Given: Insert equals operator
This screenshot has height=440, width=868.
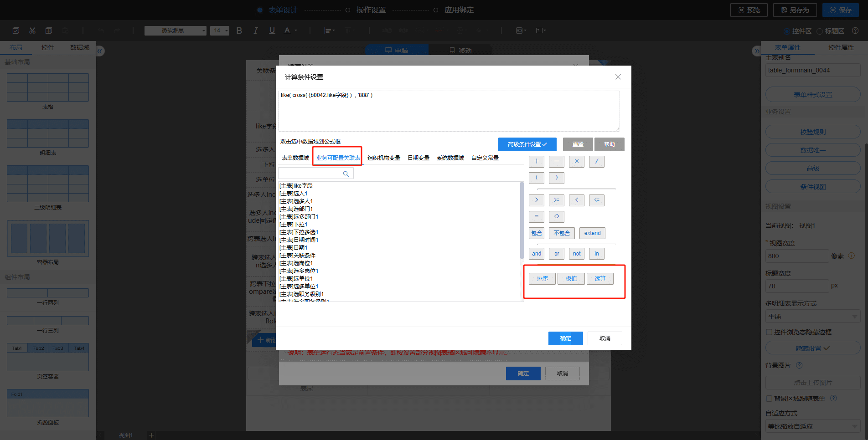Looking at the screenshot, I should [537, 216].
